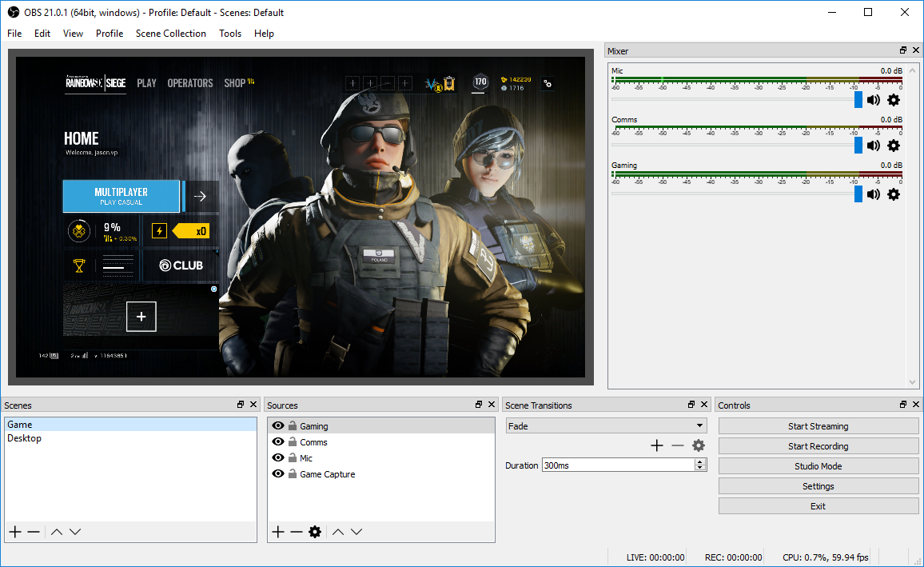This screenshot has width=924, height=567.
Task: Open Studio Mode
Action: click(x=818, y=466)
